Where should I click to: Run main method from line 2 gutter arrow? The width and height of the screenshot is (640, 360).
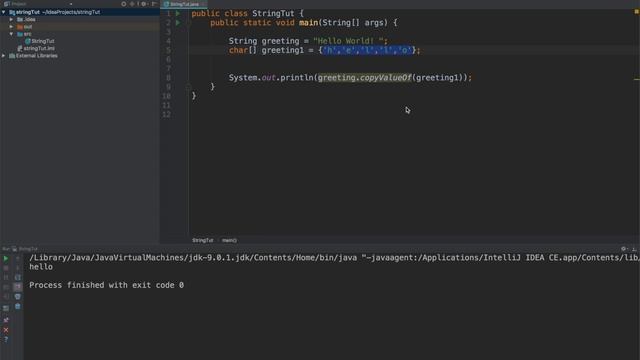[178, 23]
